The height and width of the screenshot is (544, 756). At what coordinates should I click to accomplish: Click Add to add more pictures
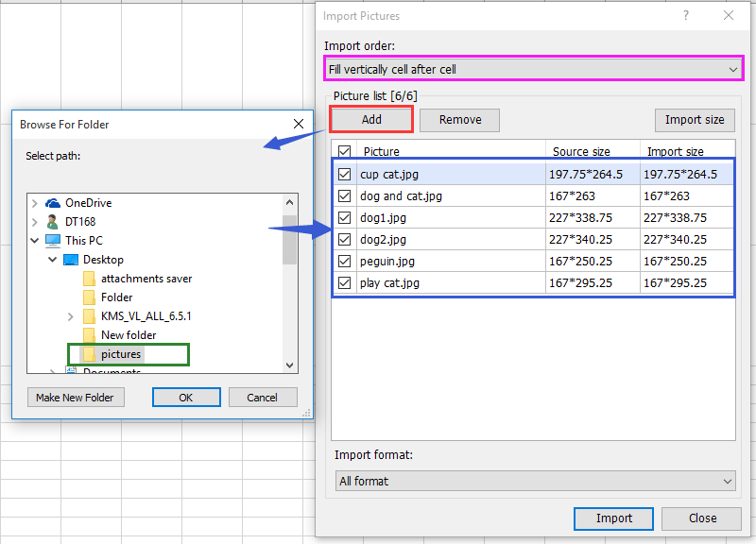pos(370,120)
